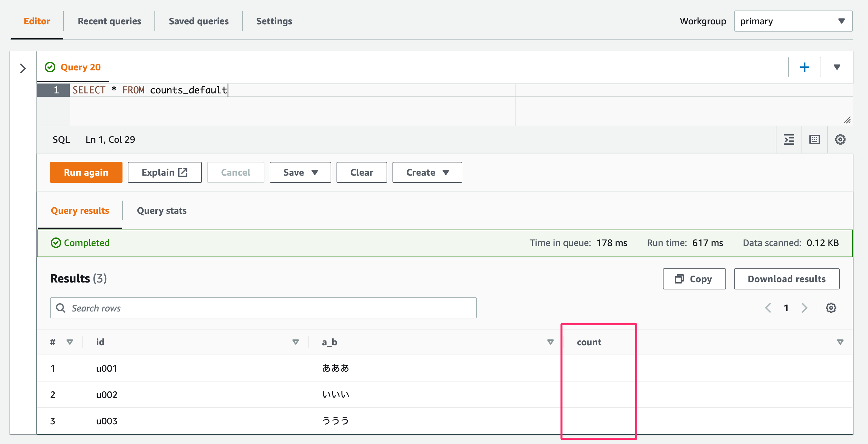Screen dimensions: 868x444
Task: Go to next results page arrow
Action: (x=804, y=308)
